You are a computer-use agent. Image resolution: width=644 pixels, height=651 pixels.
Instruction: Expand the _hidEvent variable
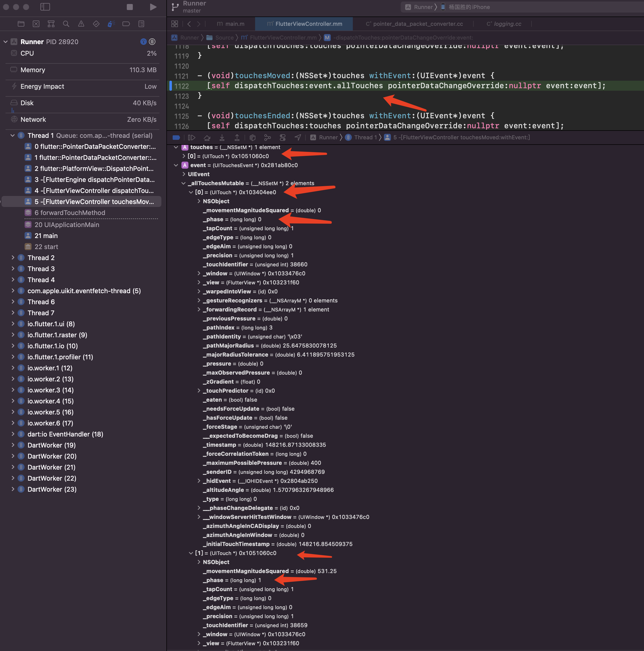click(x=199, y=481)
